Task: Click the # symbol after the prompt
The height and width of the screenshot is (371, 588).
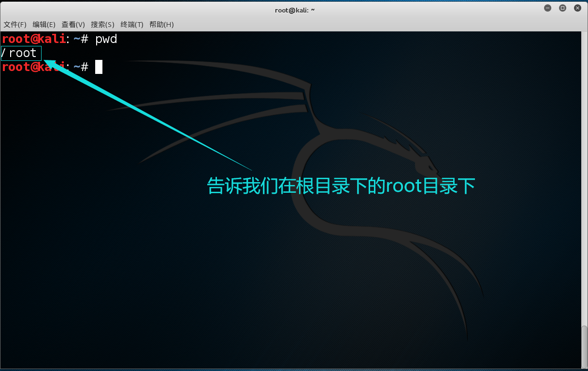Action: [85, 39]
